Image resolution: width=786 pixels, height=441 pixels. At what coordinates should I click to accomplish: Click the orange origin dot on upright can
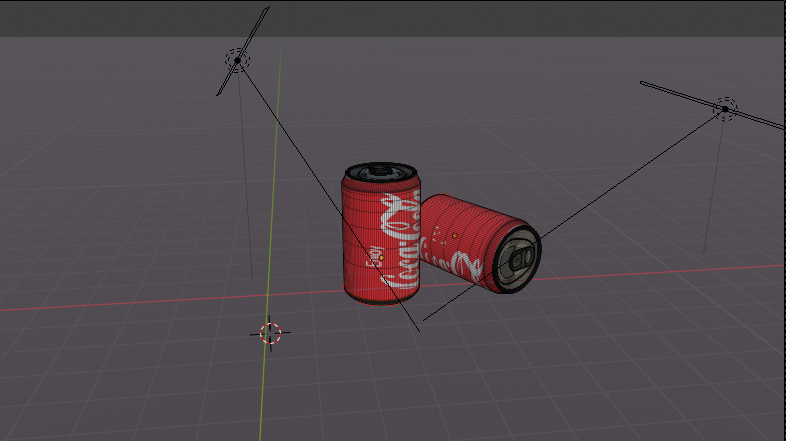point(381,258)
